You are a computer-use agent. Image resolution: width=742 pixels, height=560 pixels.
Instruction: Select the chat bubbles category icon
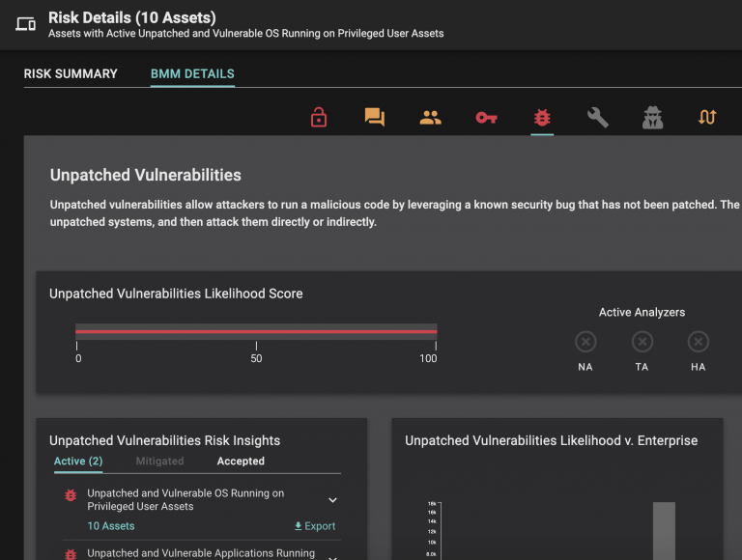(375, 118)
